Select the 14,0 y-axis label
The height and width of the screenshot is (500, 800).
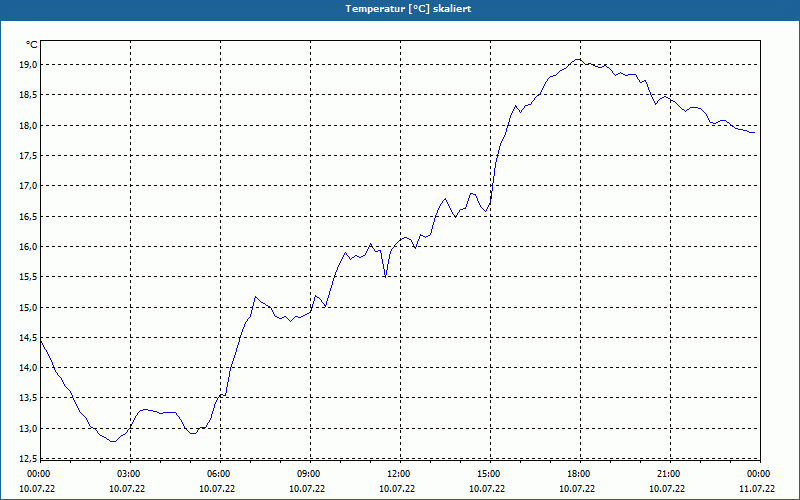tap(29, 368)
